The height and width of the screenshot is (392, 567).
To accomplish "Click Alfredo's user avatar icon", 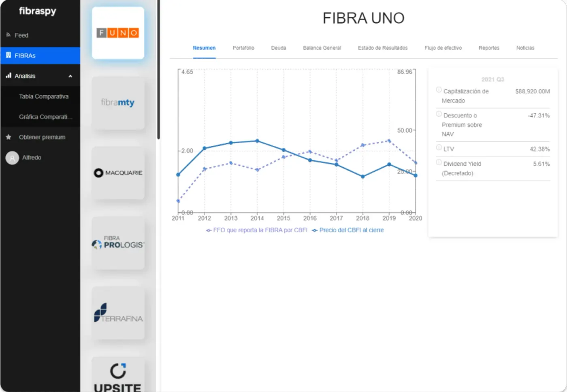I will [12, 158].
